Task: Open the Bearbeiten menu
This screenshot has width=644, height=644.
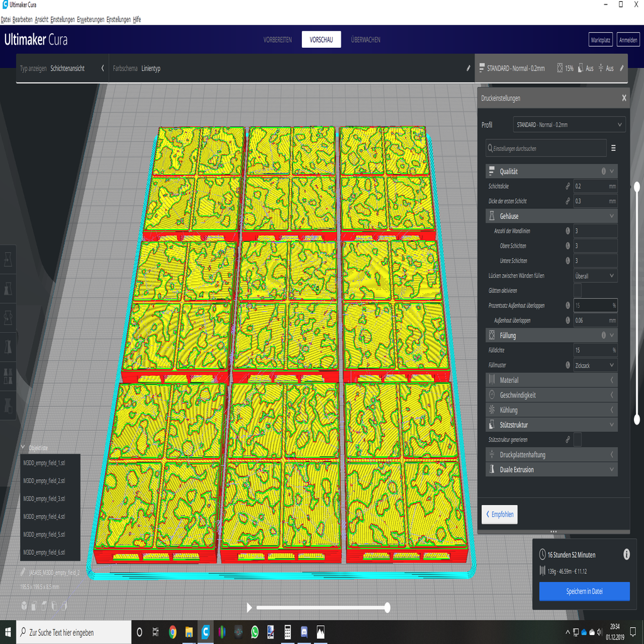Action: [x=22, y=19]
